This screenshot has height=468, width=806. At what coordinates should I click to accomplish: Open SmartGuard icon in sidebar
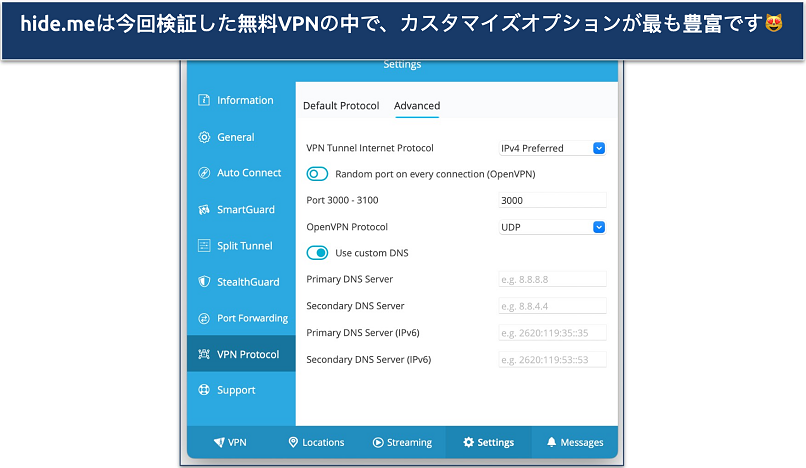pyautogui.click(x=204, y=210)
